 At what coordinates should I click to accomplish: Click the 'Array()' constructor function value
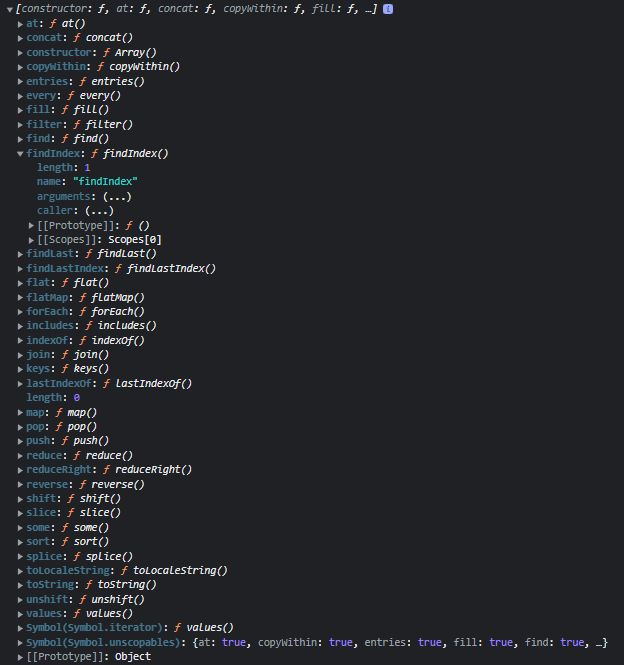135,53
